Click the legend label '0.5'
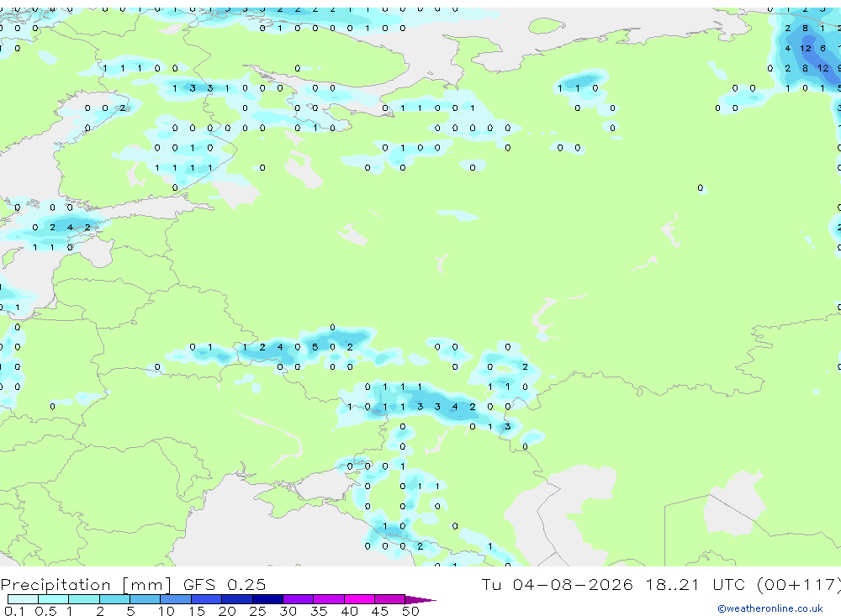 point(45,611)
